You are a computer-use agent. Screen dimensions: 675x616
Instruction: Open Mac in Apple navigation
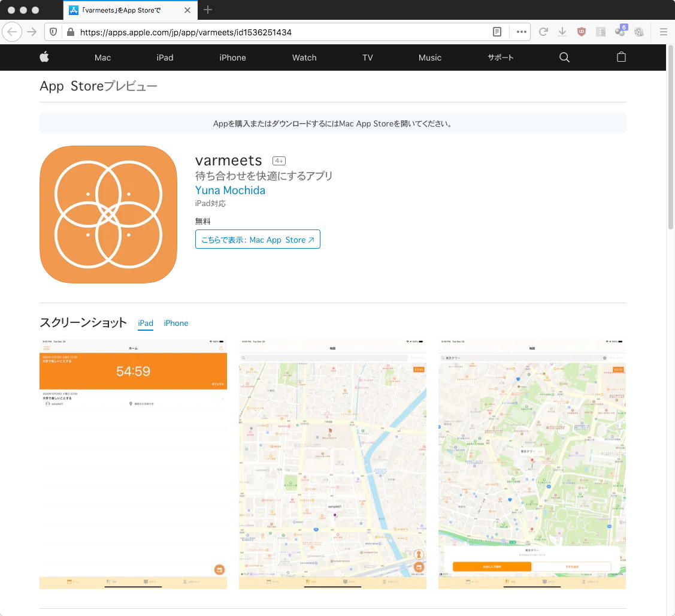click(x=102, y=58)
